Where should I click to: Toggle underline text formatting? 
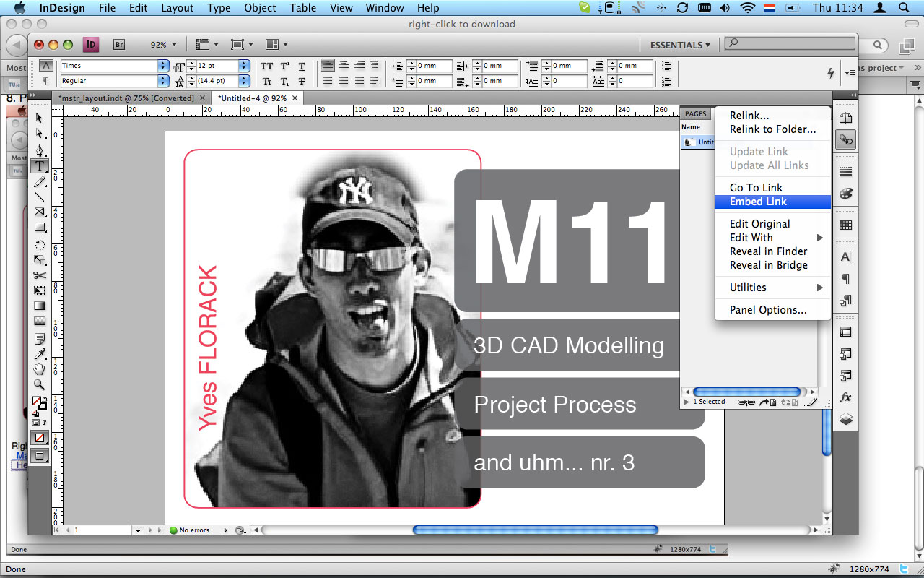tap(302, 66)
